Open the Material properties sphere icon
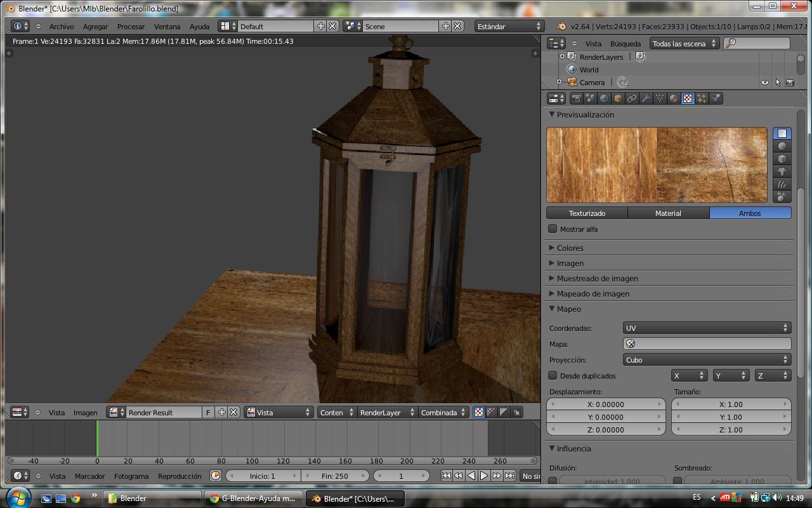This screenshot has width=812, height=508. pyautogui.click(x=674, y=98)
